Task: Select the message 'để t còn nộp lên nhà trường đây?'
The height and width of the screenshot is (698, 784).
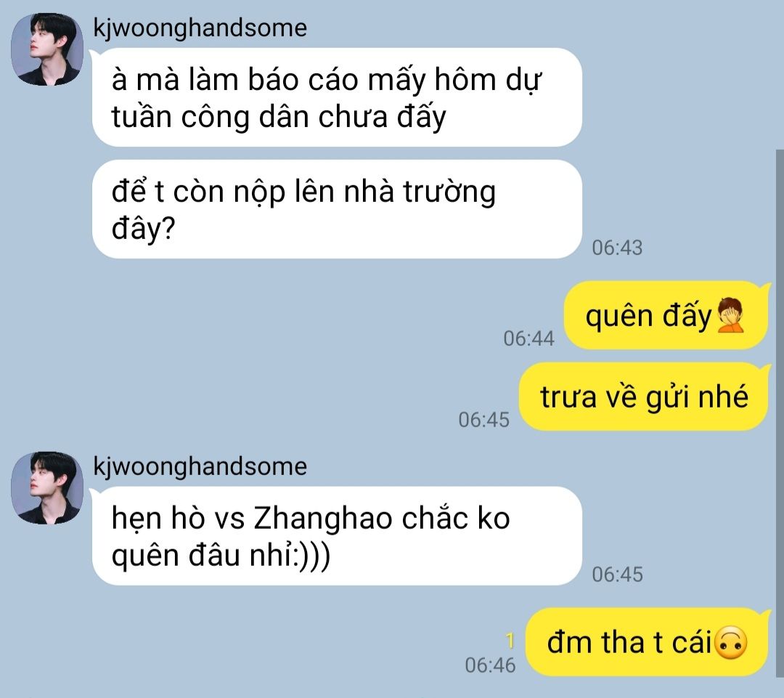Action: click(x=337, y=209)
